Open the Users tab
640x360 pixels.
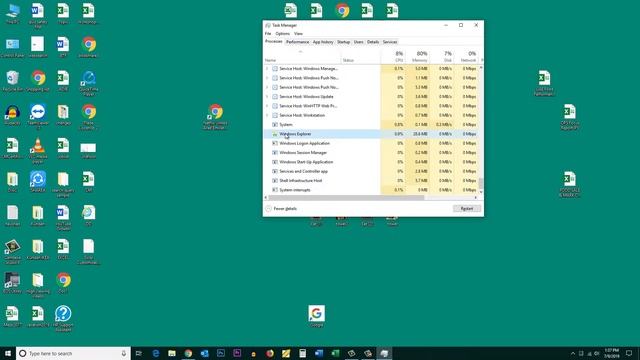(x=358, y=42)
